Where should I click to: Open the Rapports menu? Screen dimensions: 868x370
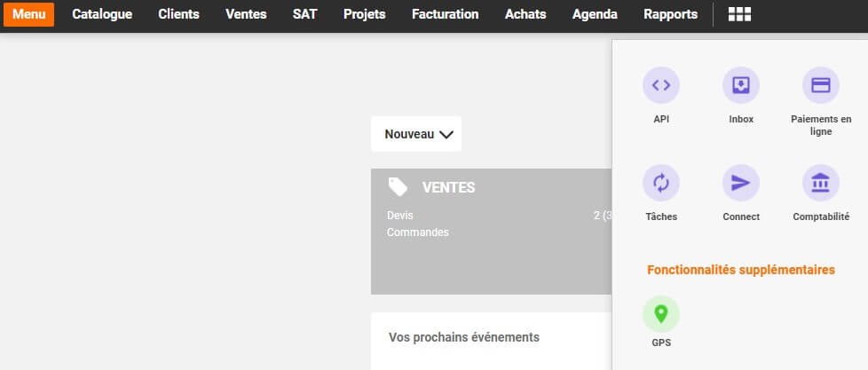click(670, 14)
